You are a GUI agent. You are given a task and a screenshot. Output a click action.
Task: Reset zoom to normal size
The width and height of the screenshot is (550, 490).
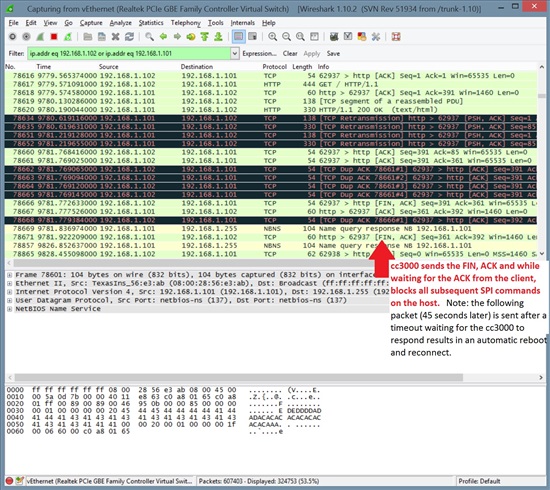pos(300,36)
